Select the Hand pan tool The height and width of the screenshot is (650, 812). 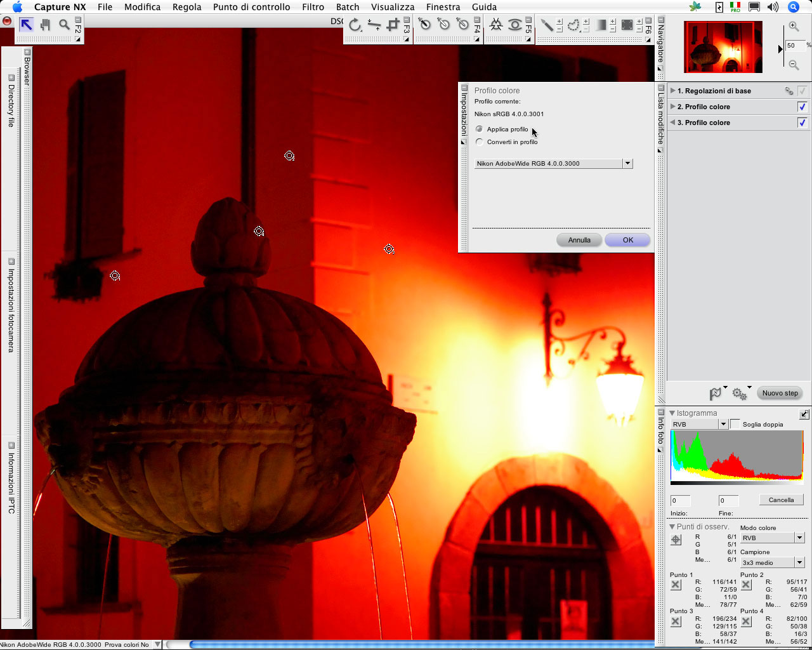pyautogui.click(x=45, y=25)
